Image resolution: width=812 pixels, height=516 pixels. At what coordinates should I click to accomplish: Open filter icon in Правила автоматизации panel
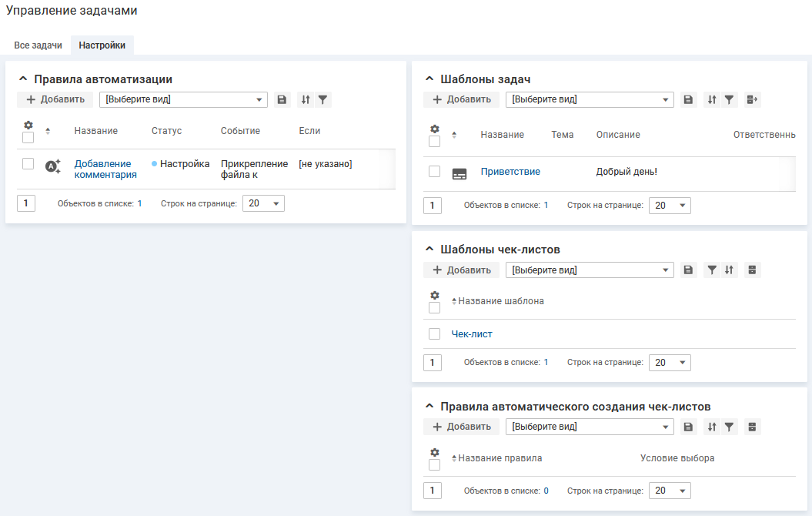(323, 99)
